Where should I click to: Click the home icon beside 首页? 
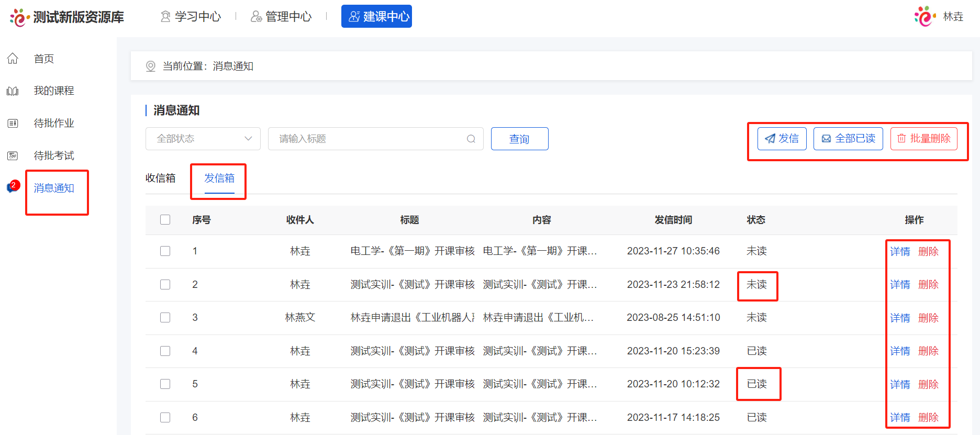click(13, 59)
